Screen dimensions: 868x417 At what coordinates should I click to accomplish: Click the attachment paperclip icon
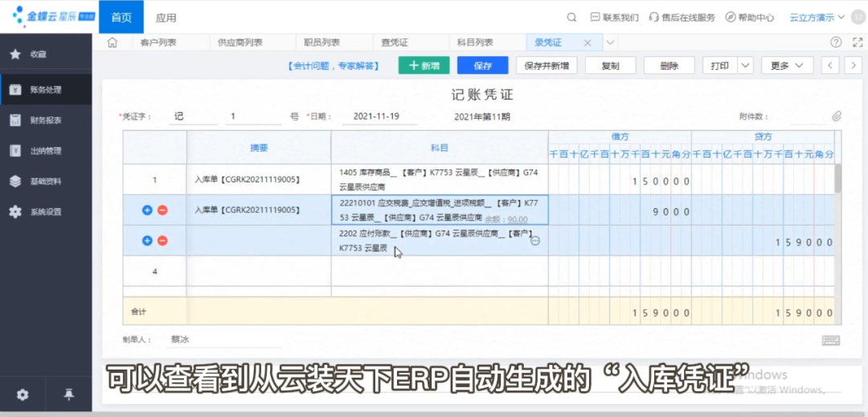(x=837, y=117)
